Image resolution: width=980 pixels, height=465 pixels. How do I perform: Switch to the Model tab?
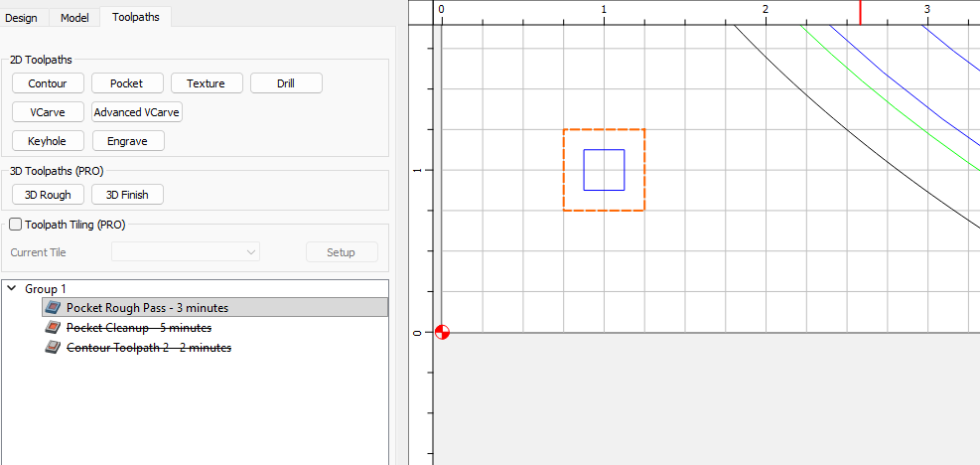coord(74,18)
